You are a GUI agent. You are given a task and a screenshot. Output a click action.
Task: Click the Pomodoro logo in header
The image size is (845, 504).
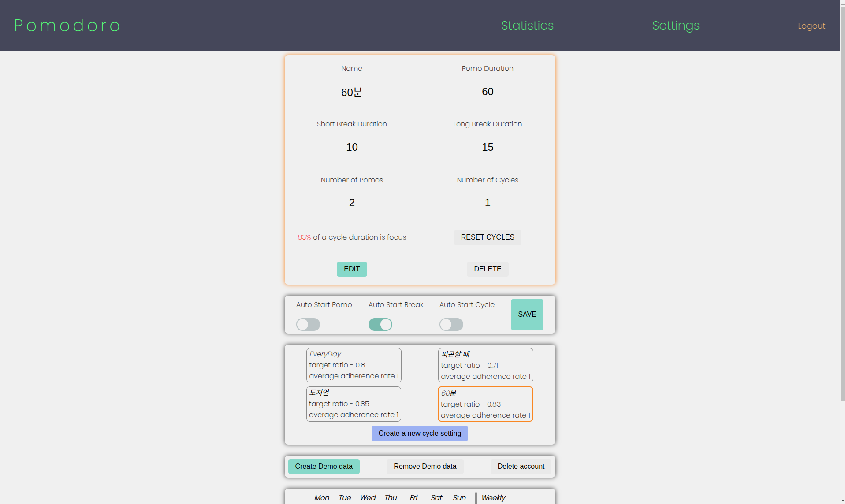tap(67, 26)
